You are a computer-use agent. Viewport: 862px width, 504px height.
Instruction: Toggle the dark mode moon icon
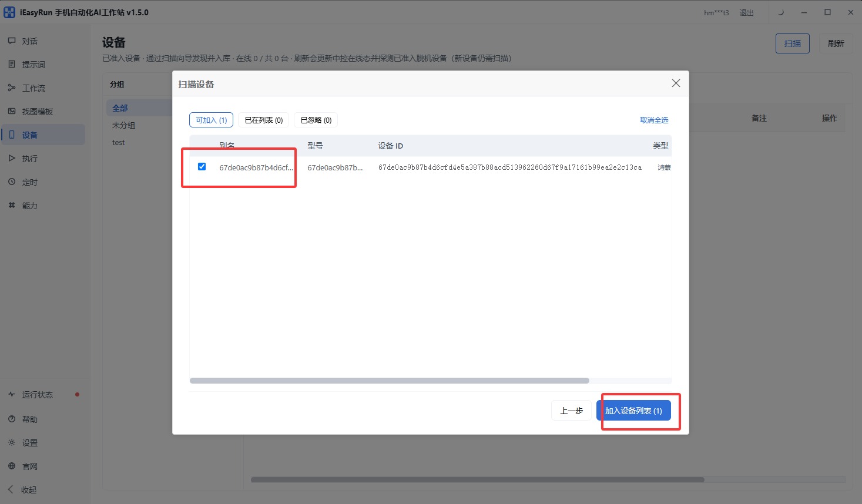781,12
